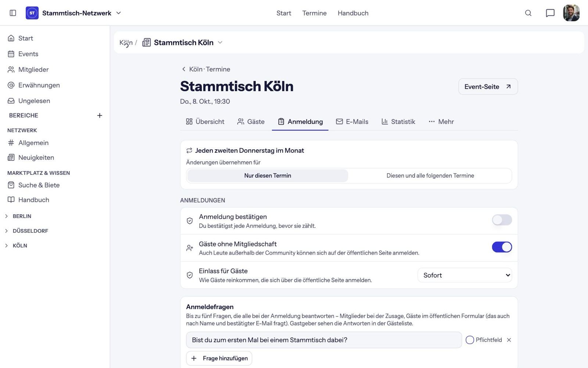Collapse the sidebar with the panel icon
588x368 pixels.
click(13, 13)
